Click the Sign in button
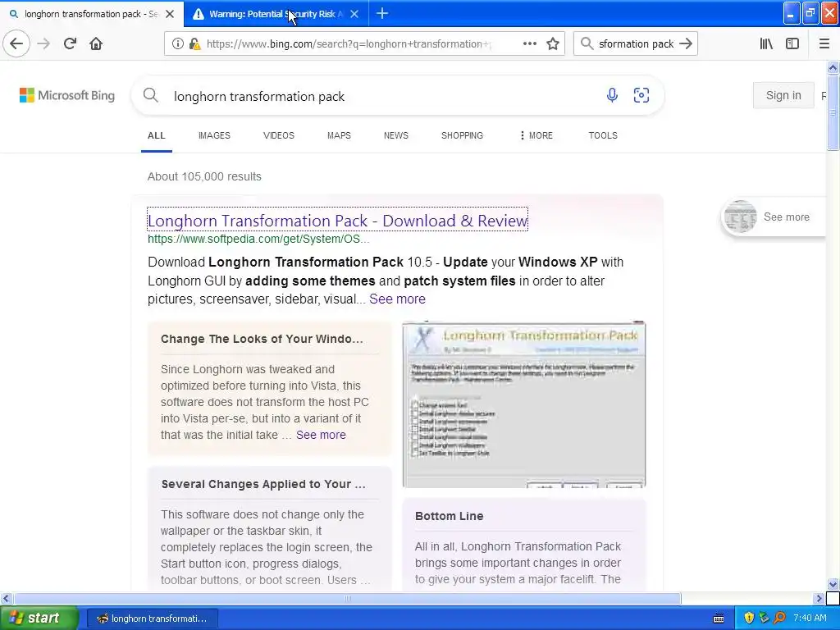 [783, 95]
